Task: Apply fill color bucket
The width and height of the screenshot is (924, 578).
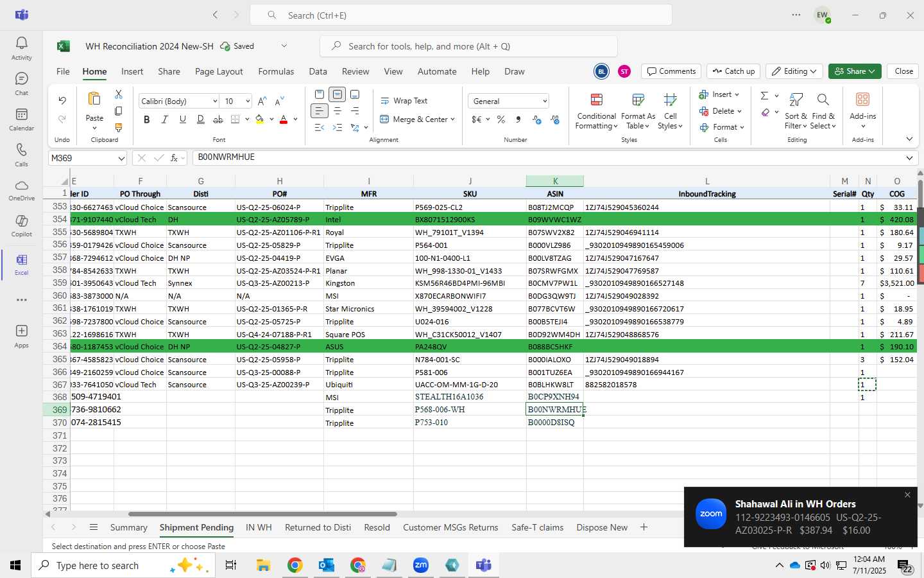Action: pos(260,119)
